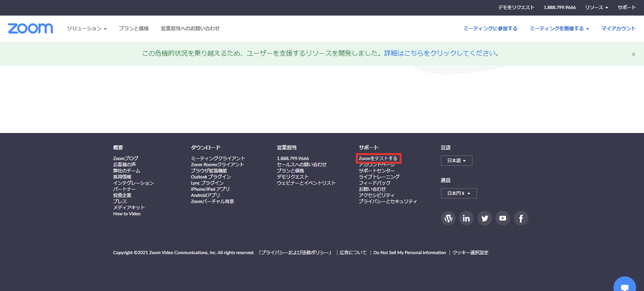Open the 日本語 language selector
Image resolution: width=644 pixels, height=291 pixels.
pyautogui.click(x=456, y=160)
